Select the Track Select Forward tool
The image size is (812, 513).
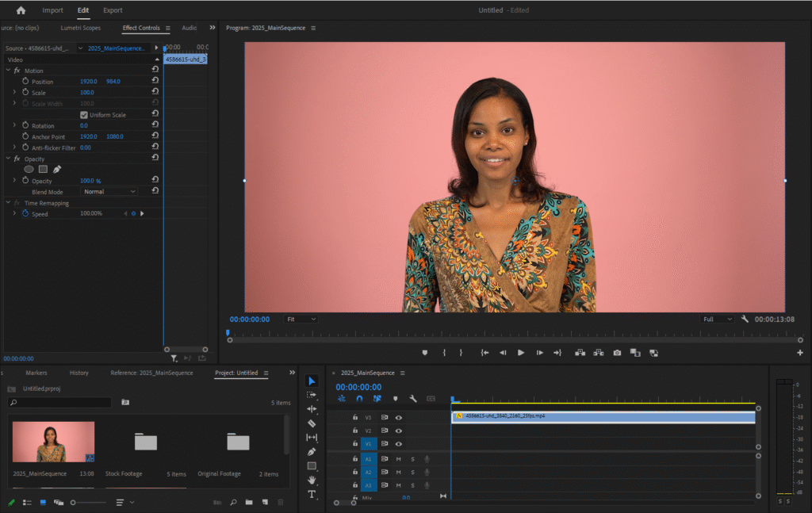click(x=312, y=395)
